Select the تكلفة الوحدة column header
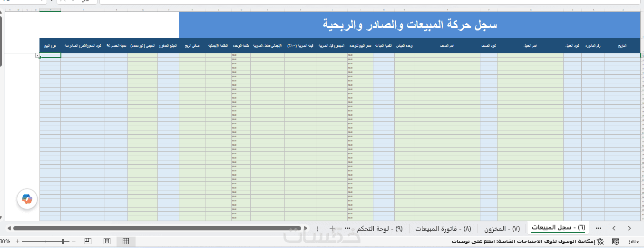Image resolution: width=644 pixels, height=248 pixels. [x=241, y=46]
